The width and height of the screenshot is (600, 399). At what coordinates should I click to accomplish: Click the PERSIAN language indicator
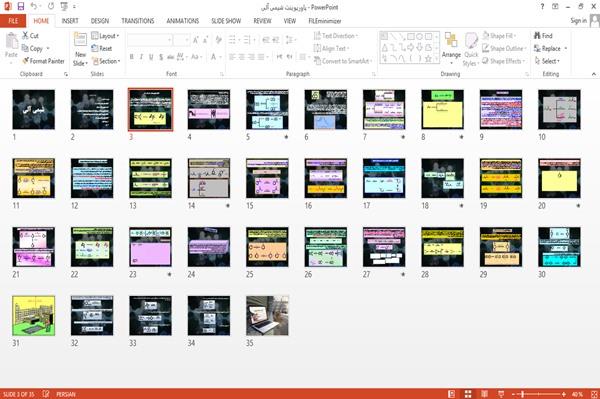pos(66,394)
